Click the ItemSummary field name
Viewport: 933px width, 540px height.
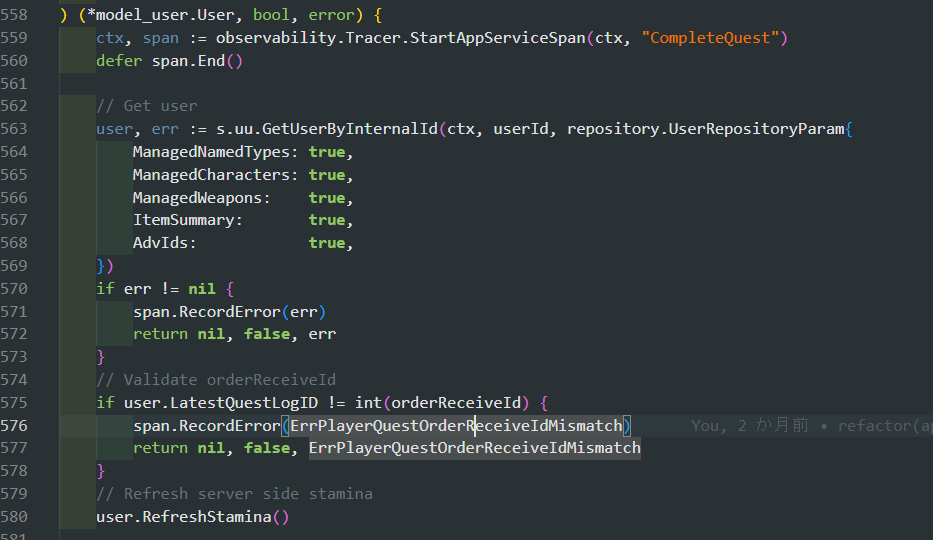[183, 220]
